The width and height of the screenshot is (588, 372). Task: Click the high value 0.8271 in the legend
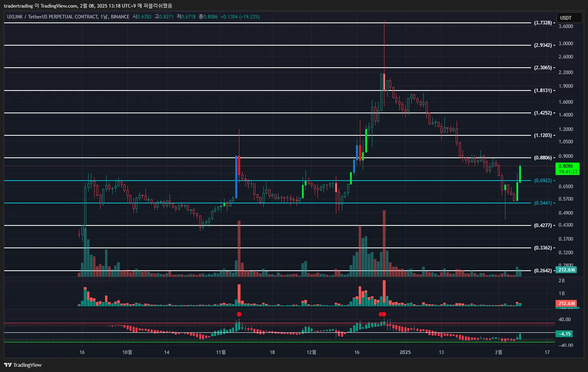[x=166, y=17]
